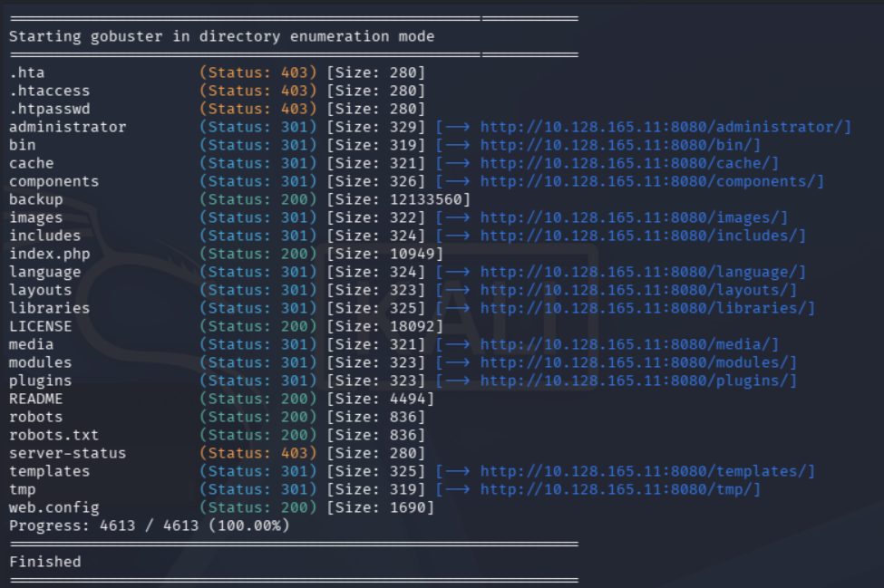Select the backup entry with size 12133560
Viewport: 884px width, 588px height.
tap(239, 199)
